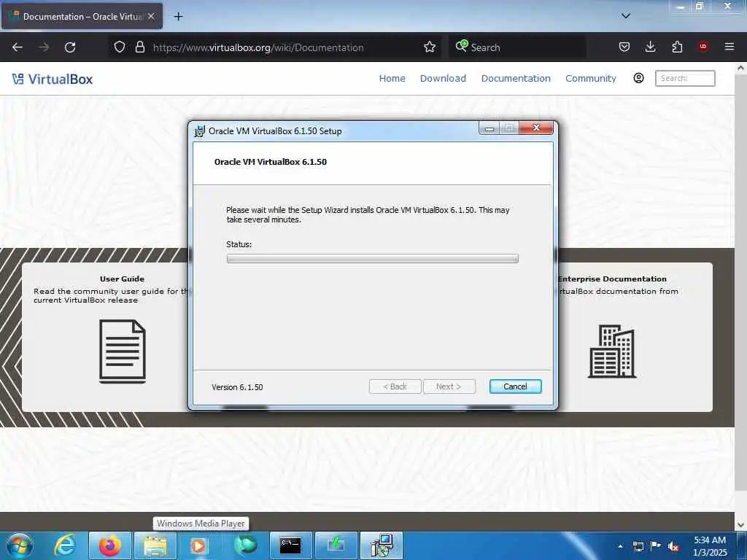747x560 pixels.
Task: Click the 'Status:' label in setup
Action: tap(239, 244)
